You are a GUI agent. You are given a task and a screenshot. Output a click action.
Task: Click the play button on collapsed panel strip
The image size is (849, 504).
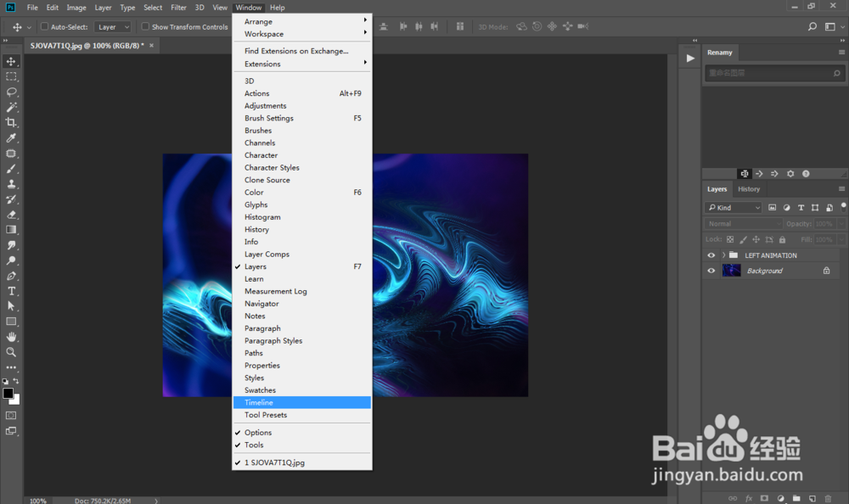pos(689,59)
